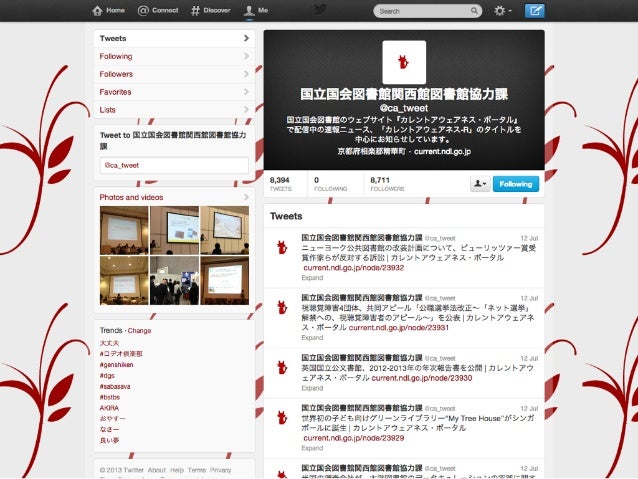Viewport: 638px width, 479px height.
Task: Click the search magnifier icon
Action: (474, 11)
